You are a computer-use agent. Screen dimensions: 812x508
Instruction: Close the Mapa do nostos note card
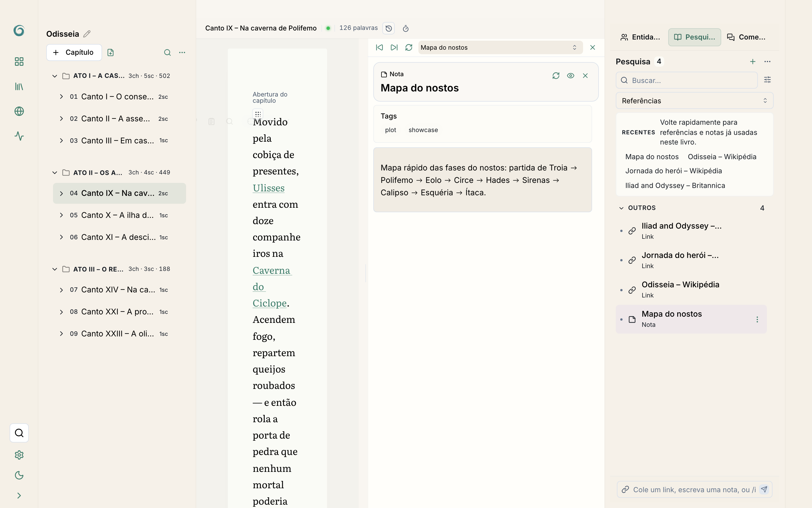tap(585, 76)
